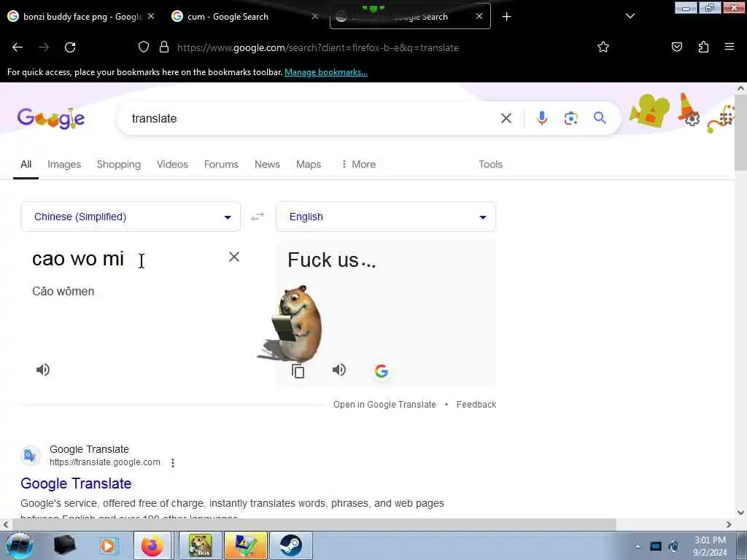Select the Forums results tab
Image resolution: width=747 pixels, height=560 pixels.
(x=221, y=164)
